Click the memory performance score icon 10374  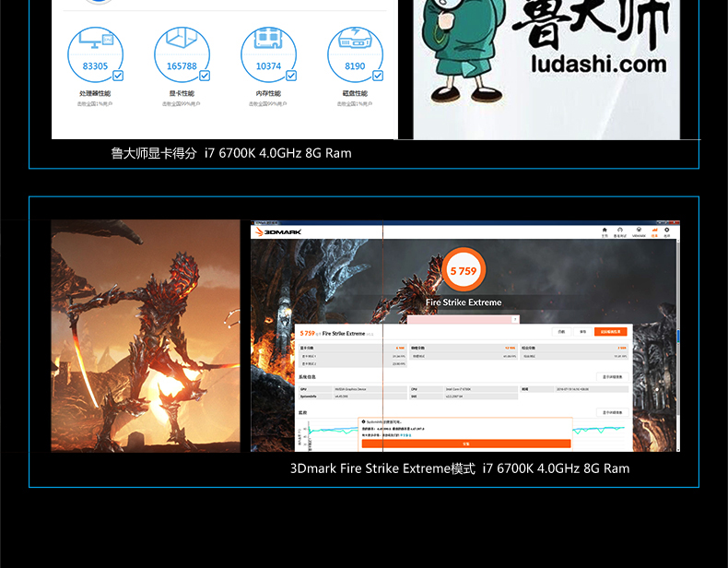tap(268, 54)
